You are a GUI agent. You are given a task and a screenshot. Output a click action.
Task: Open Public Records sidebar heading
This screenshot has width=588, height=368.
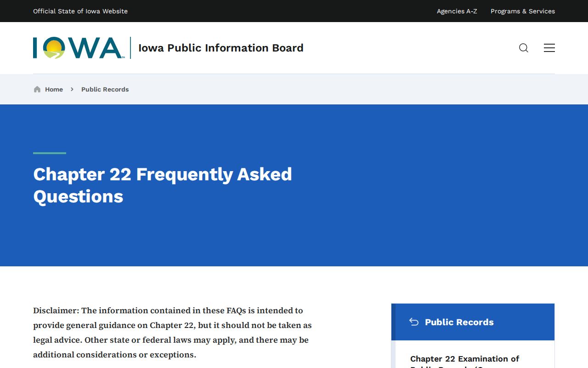459,322
